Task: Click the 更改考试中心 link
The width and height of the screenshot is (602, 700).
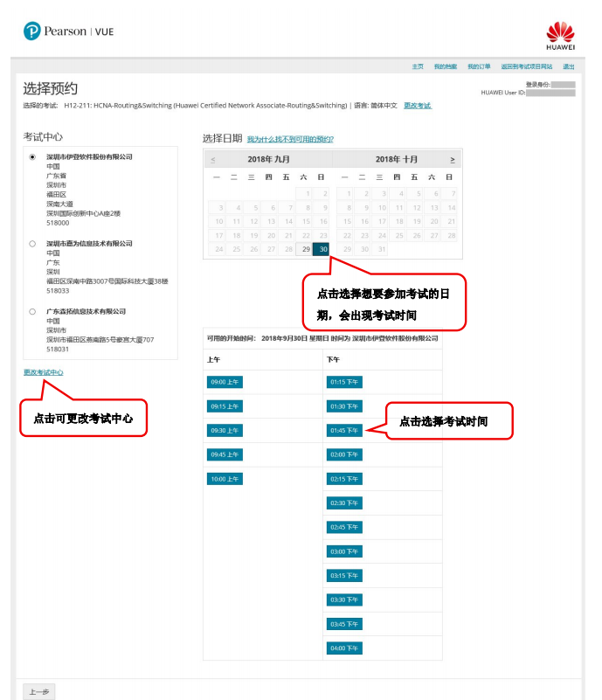Action: point(43,372)
